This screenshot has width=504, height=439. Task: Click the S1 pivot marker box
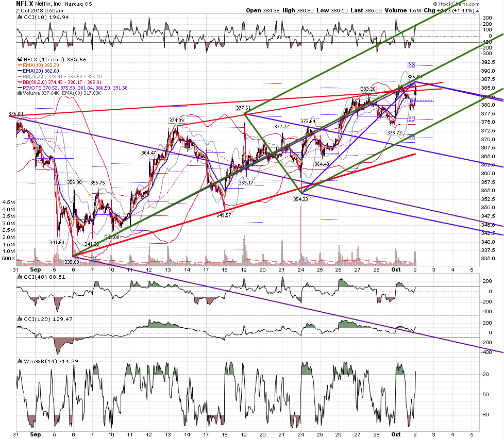pos(411,119)
